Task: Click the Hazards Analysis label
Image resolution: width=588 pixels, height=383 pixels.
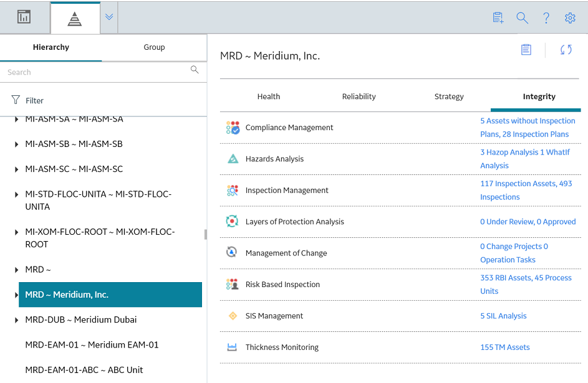Action: 274,159
